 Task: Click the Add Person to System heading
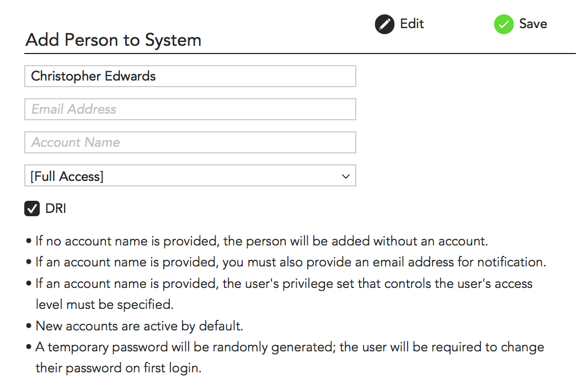(114, 40)
